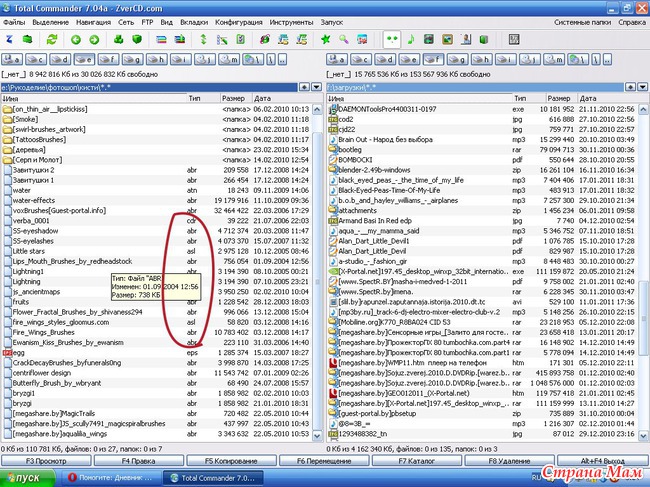Click F5 Копирование button

231,461
